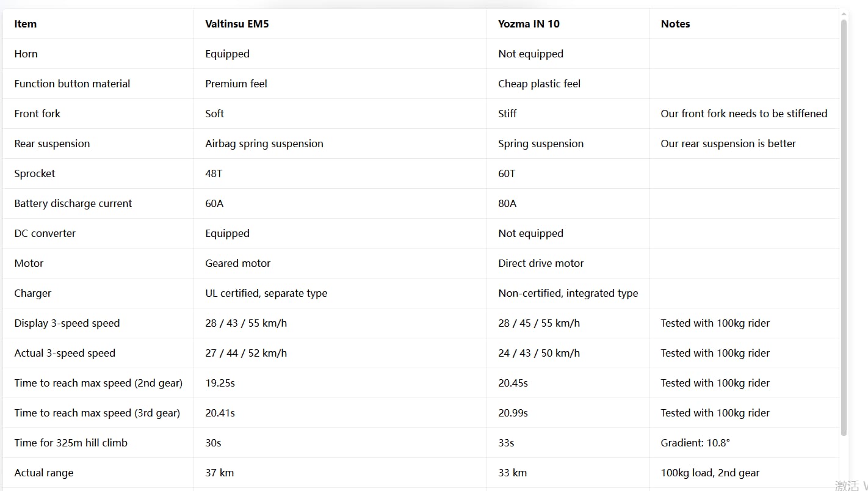Click the '100kg load, 2nd gear' note

click(710, 473)
